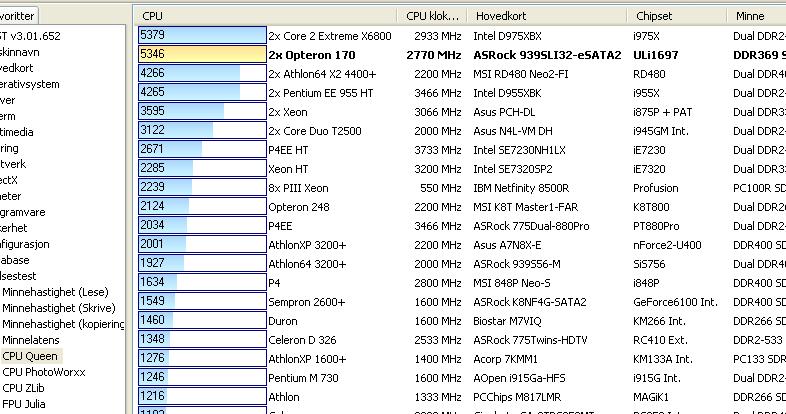This screenshot has width=786, height=414.
Task: Open the Operativsystem tree item
Action: pos(30,84)
